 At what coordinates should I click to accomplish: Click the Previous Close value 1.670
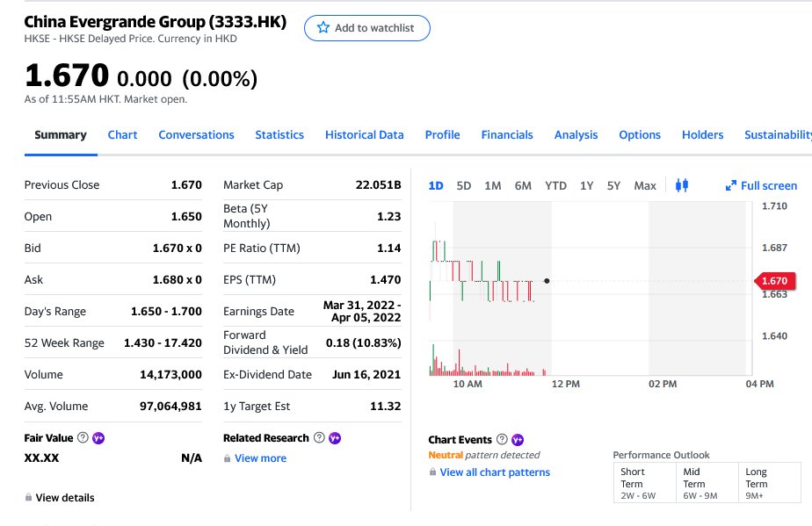click(186, 184)
